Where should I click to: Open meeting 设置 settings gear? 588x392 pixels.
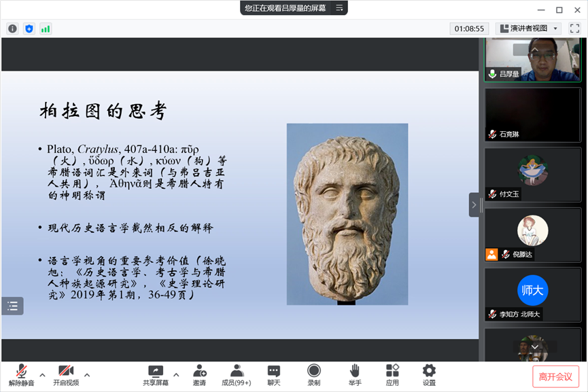coord(429,374)
